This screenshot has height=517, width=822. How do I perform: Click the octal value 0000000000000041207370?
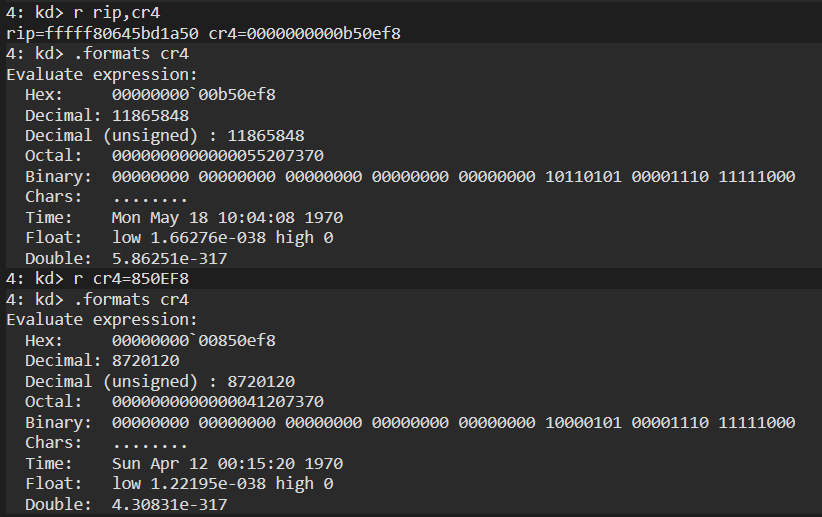[218, 402]
